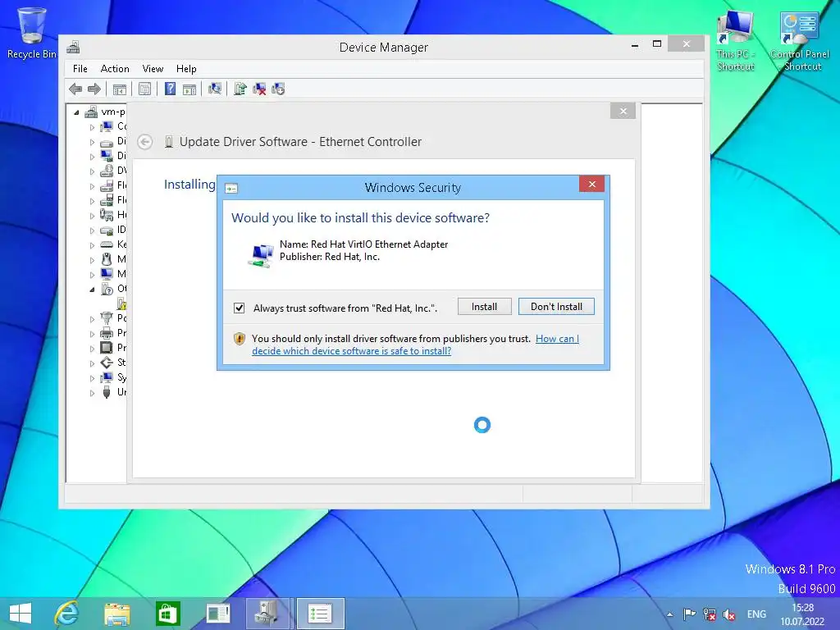The width and height of the screenshot is (840, 630).
Task: Select the keyboard category icon in device tree
Action: tap(107, 244)
